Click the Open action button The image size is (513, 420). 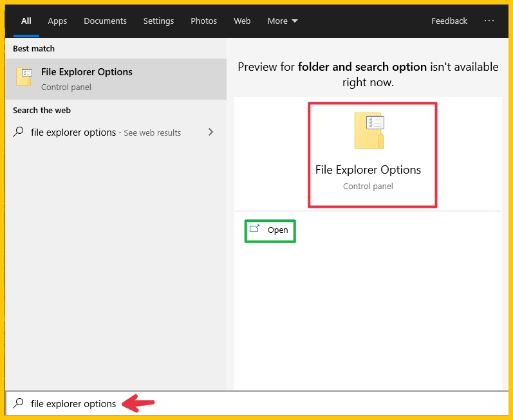click(270, 231)
